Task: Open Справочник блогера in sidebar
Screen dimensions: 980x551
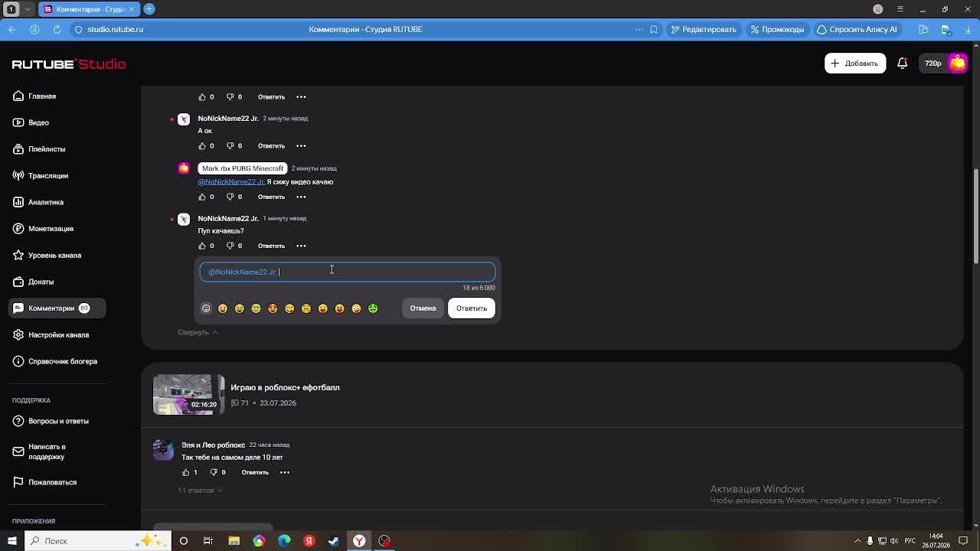Action: tap(55, 361)
